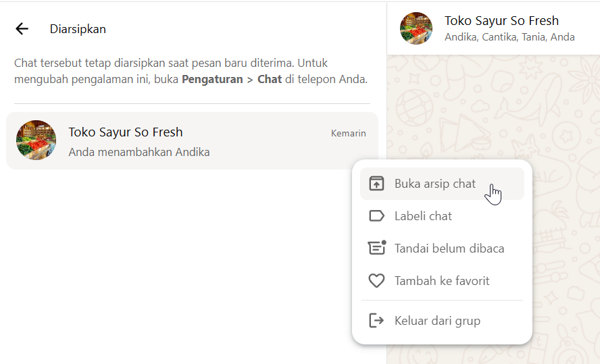Select the "Tandai belum dibaca" text
This screenshot has height=364, width=600.
point(449,248)
